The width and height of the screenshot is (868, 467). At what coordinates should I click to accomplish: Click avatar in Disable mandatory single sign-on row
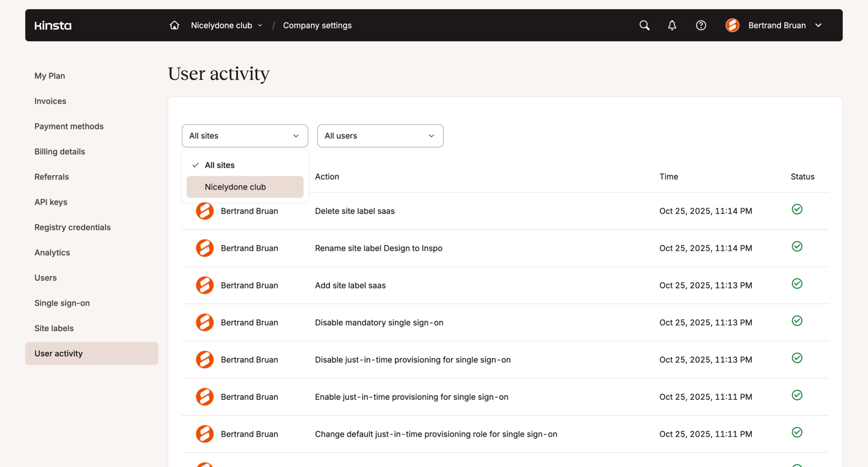tap(205, 322)
